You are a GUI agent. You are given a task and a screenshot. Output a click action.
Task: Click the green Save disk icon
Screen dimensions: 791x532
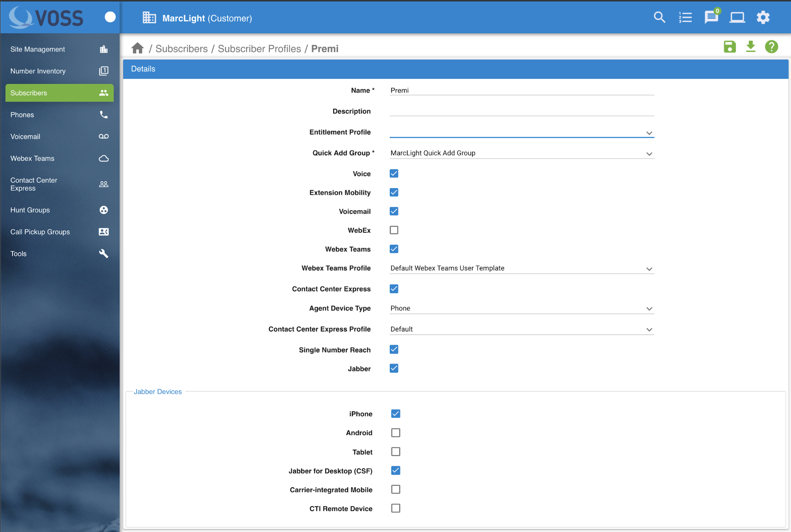[x=730, y=47]
